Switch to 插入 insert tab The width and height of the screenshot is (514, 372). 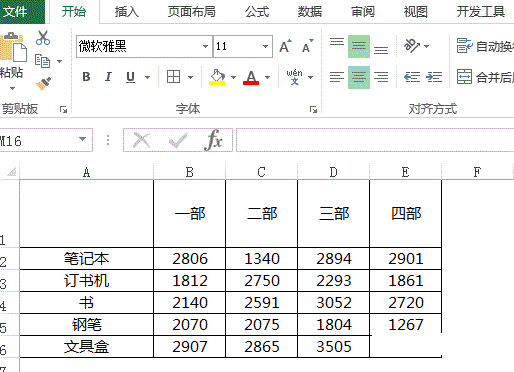click(x=126, y=12)
